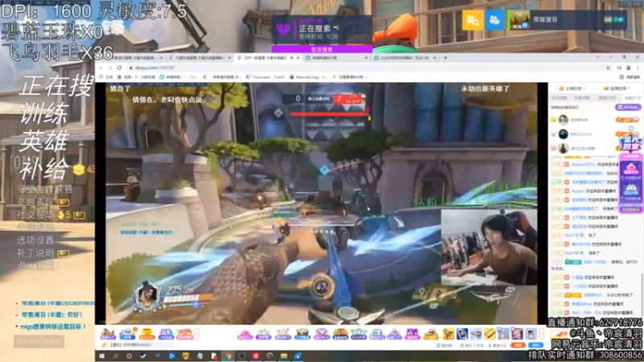Click the gold bar gift icon
The height and width of the screenshot is (362, 644).
(489, 334)
